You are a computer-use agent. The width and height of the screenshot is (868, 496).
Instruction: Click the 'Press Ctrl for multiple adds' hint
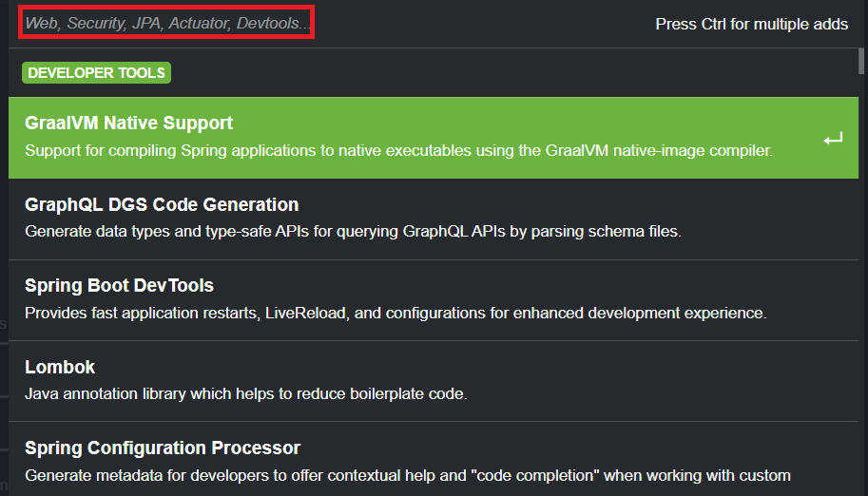pyautogui.click(x=751, y=24)
